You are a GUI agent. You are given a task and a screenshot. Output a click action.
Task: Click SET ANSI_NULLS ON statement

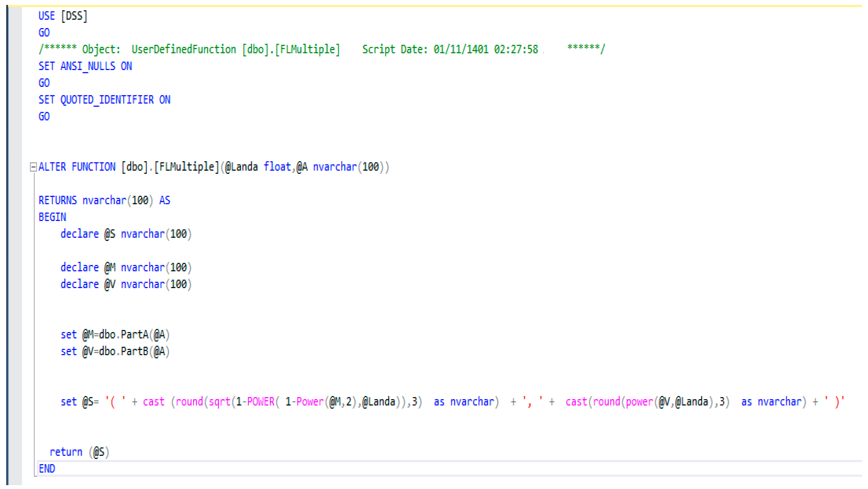pyautogui.click(x=85, y=66)
